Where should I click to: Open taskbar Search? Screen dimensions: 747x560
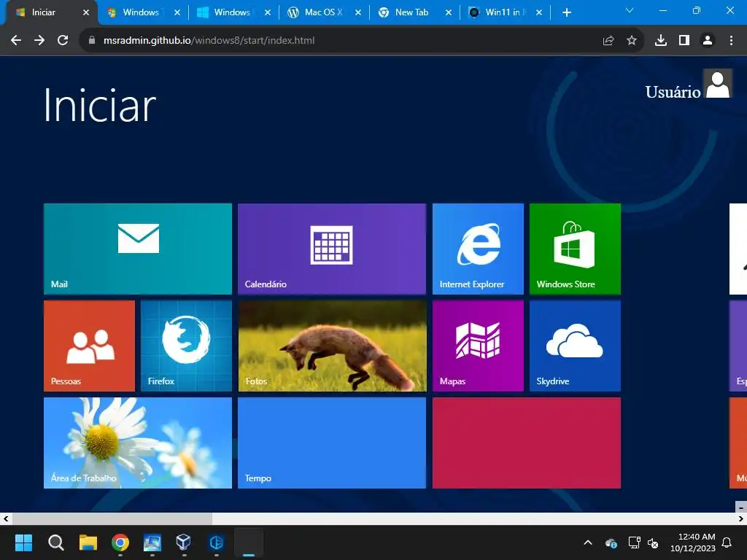point(55,542)
